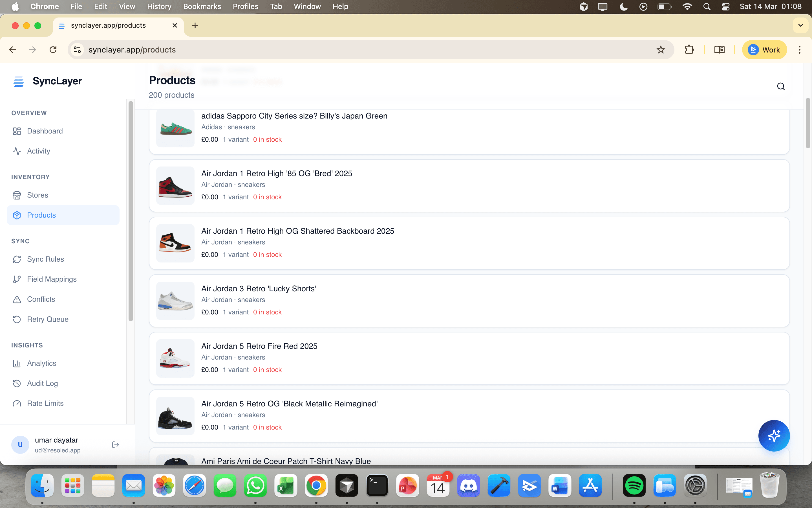The height and width of the screenshot is (508, 812).
Task: Open Spotify from the Dock
Action: [634, 485]
